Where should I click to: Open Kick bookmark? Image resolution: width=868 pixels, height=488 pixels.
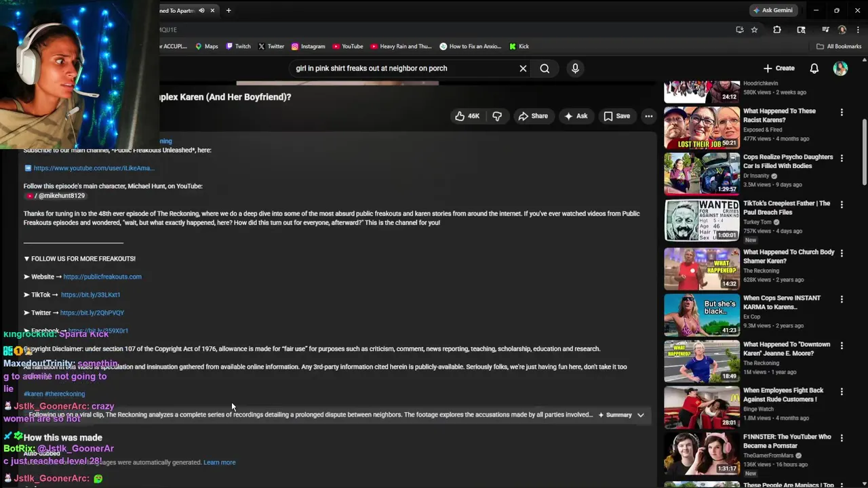[x=518, y=46]
